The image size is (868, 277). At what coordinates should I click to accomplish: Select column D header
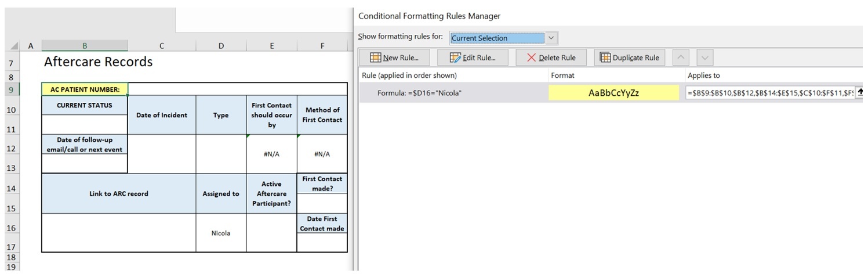tap(221, 46)
